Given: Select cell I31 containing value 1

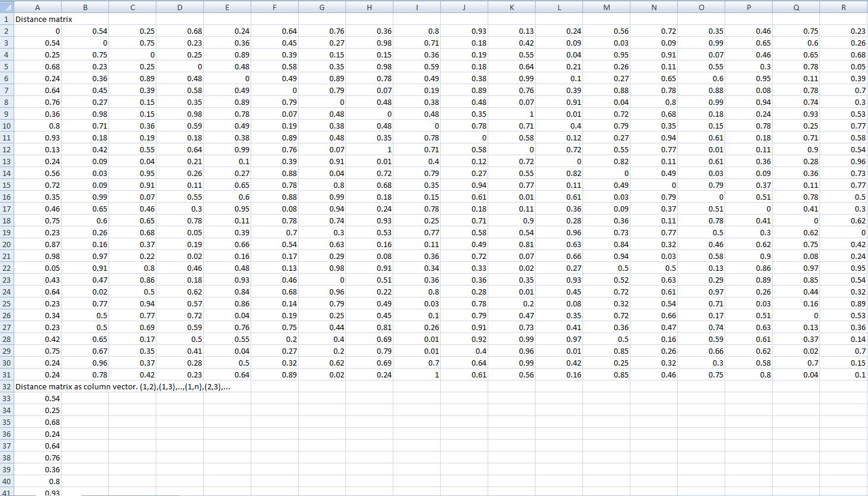Looking at the screenshot, I should pyautogui.click(x=417, y=375).
